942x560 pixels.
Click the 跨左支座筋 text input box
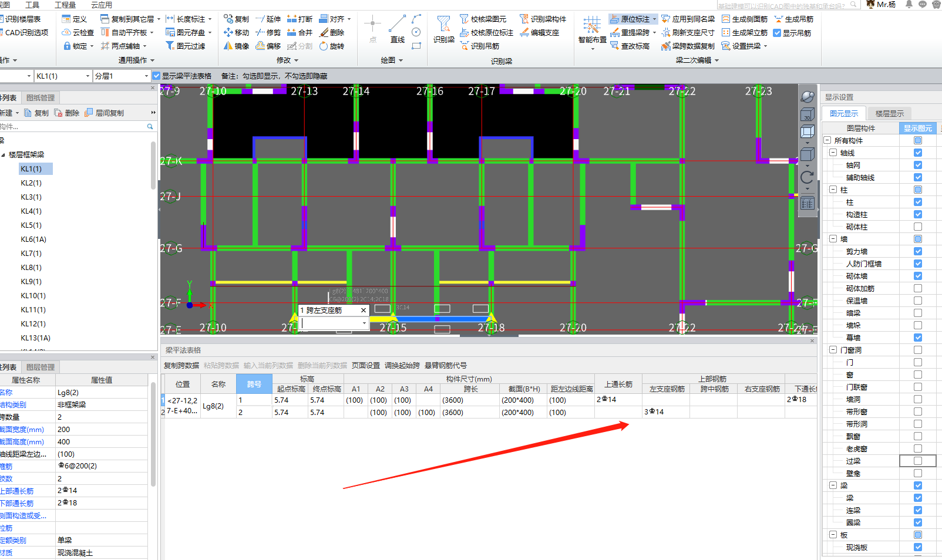click(x=329, y=323)
